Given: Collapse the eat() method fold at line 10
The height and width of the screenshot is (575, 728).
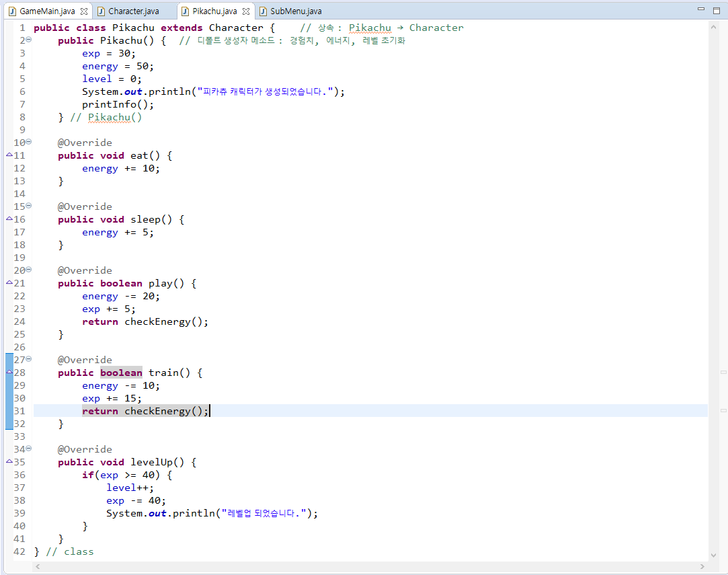Looking at the screenshot, I should [x=29, y=142].
